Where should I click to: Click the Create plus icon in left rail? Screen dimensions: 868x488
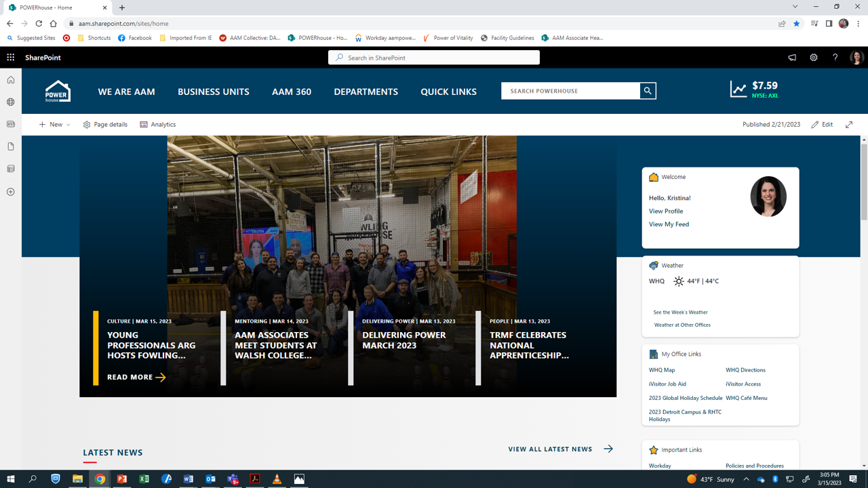(x=11, y=192)
